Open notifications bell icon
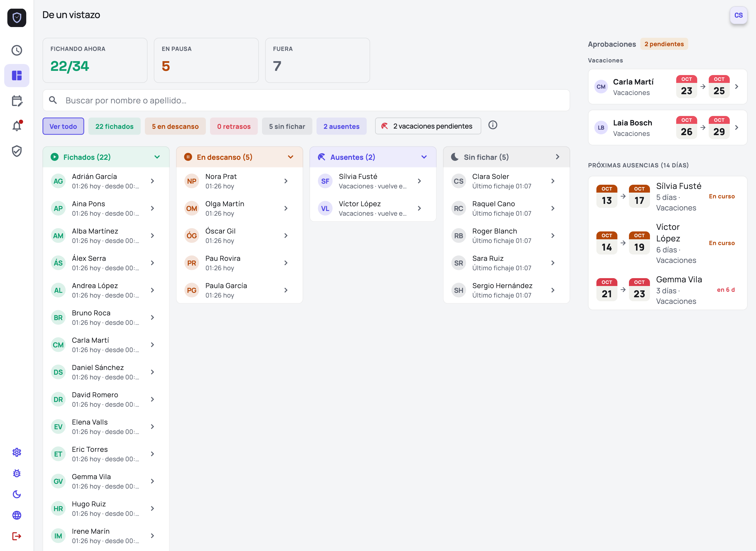Image resolution: width=756 pixels, height=551 pixels. pos(17,126)
